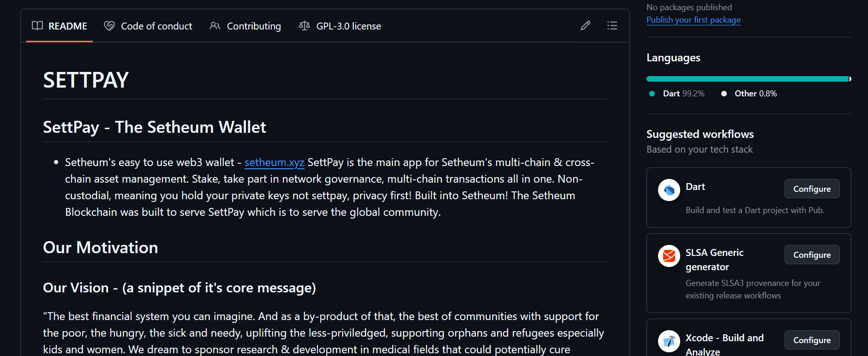Click the Xcode workflow logo icon
This screenshot has height=356, width=868.
pos(669,341)
